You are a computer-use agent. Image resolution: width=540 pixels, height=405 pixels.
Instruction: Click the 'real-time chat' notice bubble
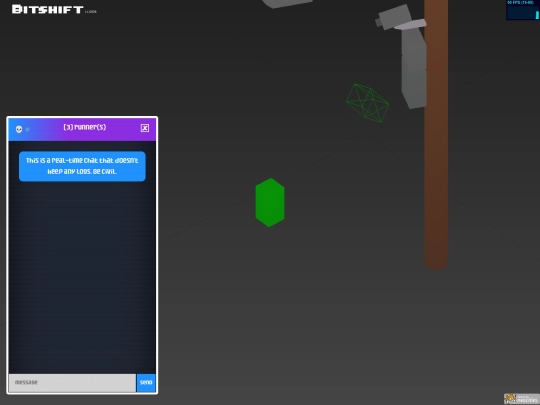pyautogui.click(x=82, y=166)
